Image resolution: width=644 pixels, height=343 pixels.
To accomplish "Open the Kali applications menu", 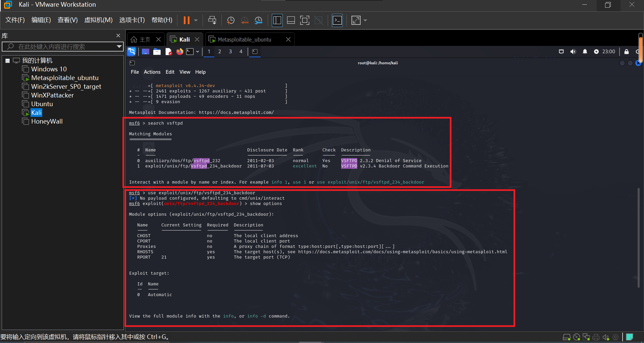I will [x=131, y=52].
